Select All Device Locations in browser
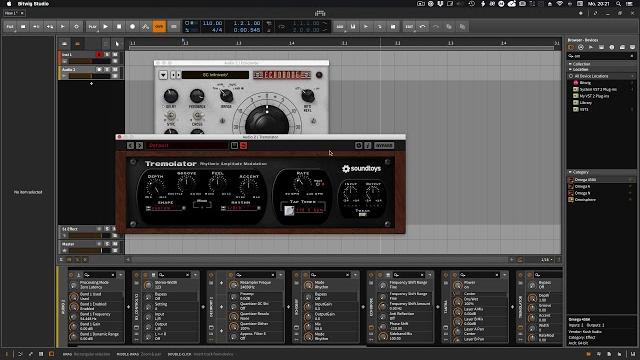 (x=601, y=76)
